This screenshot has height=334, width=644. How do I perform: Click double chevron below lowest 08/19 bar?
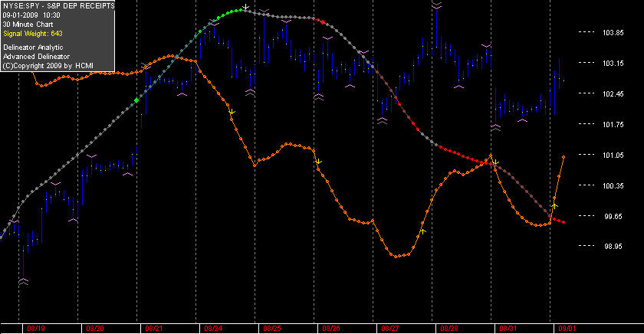(x=24, y=281)
